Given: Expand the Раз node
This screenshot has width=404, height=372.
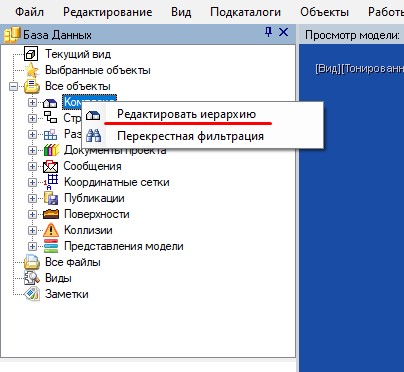Looking at the screenshot, I should point(32,134).
